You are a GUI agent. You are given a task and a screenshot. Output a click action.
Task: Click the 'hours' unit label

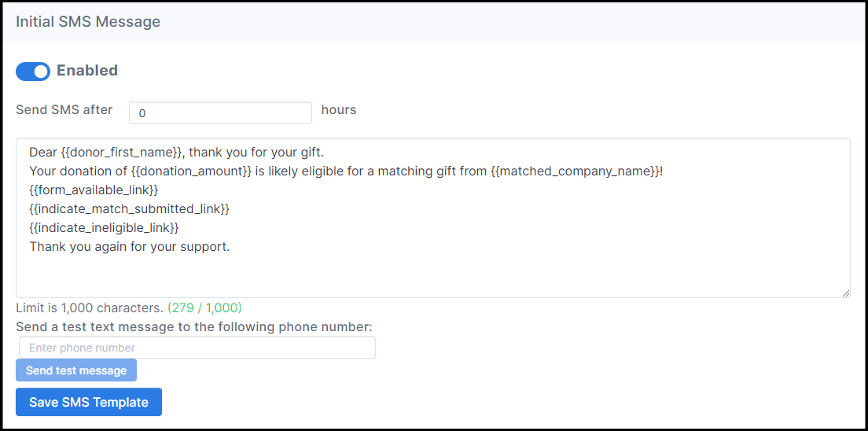[x=339, y=110]
